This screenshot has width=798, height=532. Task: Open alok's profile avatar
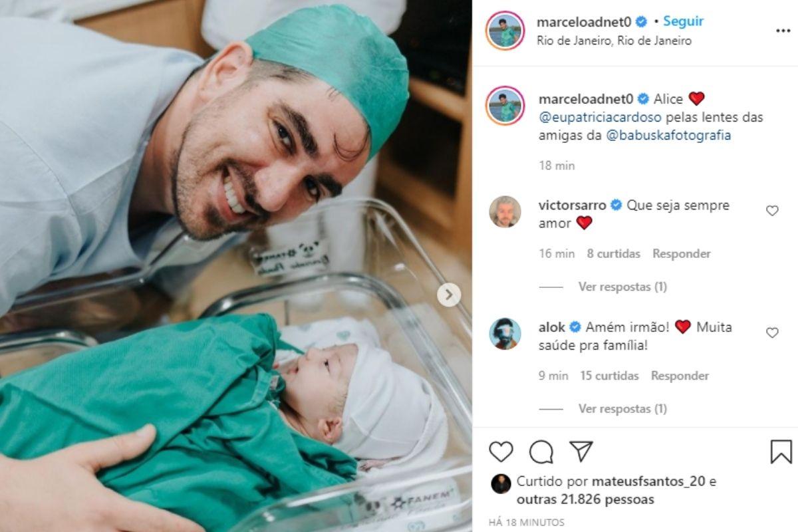(505, 333)
